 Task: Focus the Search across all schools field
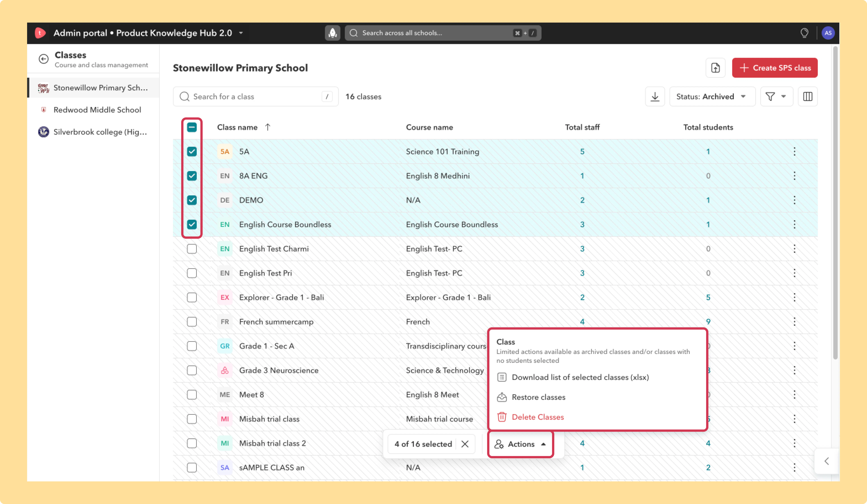[443, 33]
